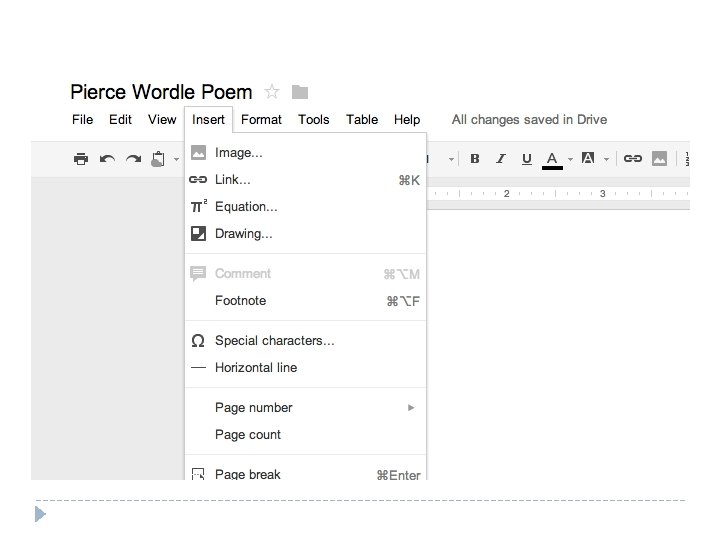Select Page count menu entry

[x=305, y=435]
